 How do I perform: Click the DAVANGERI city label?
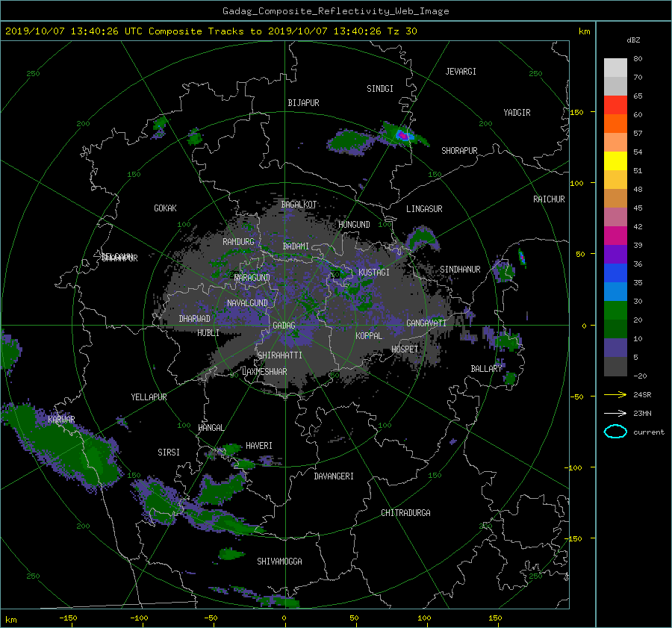pos(334,476)
